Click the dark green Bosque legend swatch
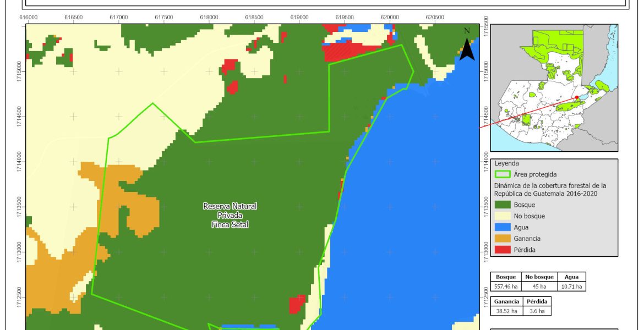This screenshot has width=644, height=330. [x=503, y=205]
